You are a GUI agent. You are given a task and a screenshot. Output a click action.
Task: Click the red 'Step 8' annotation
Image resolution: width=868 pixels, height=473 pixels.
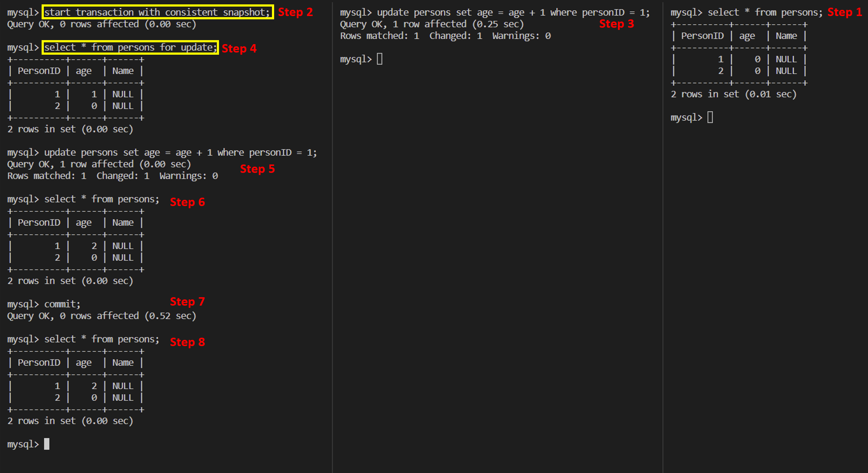(187, 342)
